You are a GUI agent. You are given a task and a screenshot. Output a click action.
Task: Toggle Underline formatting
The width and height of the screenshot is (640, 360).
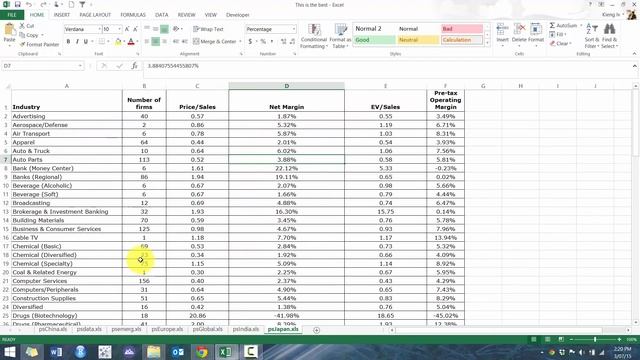tap(86, 42)
